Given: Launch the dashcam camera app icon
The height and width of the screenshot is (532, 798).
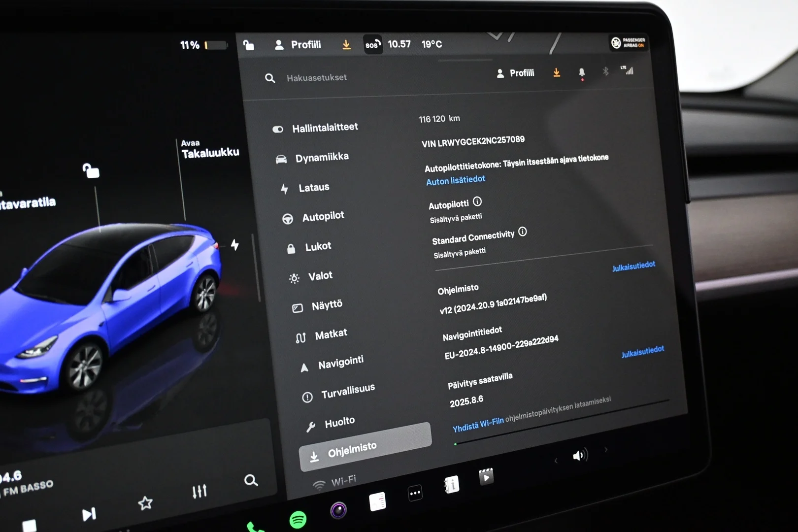Looking at the screenshot, I should coord(338,510).
